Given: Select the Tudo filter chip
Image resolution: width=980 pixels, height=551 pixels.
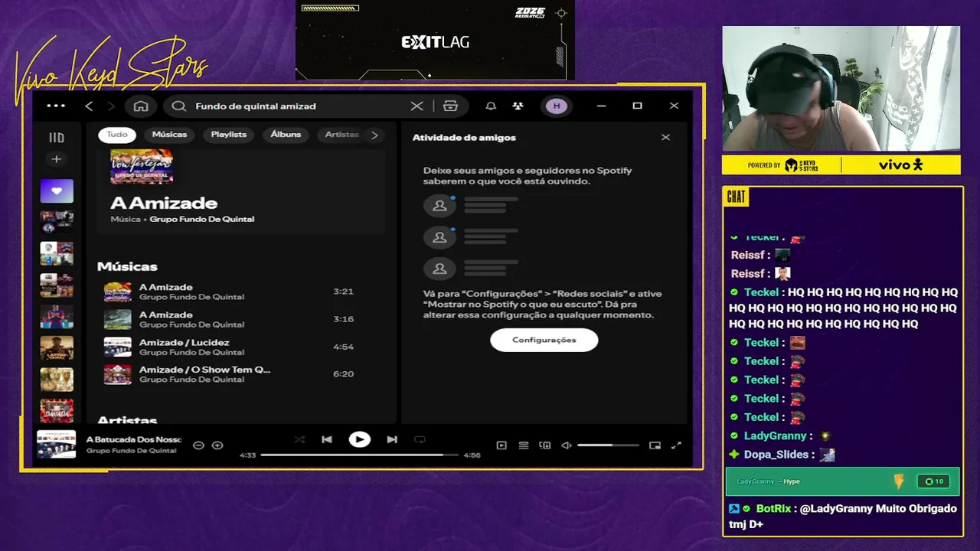Looking at the screenshot, I should 117,135.
